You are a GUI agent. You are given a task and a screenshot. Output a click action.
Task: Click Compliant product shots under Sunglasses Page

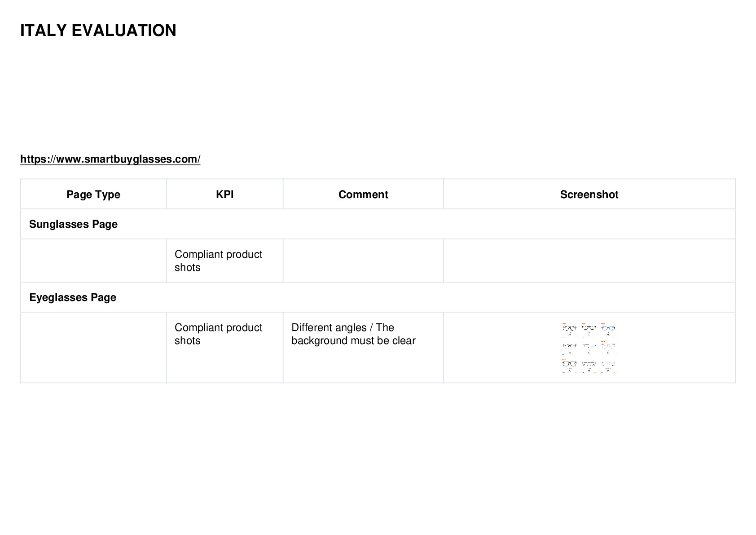pos(219,261)
